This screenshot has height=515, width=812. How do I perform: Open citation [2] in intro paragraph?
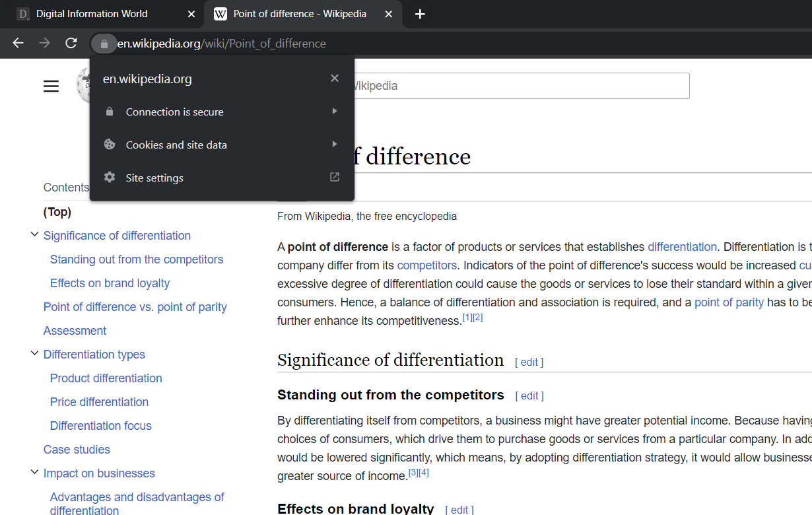[x=478, y=318]
